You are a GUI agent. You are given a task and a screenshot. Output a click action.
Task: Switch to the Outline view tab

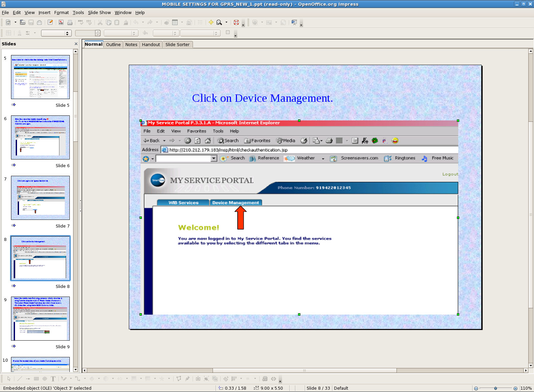click(113, 45)
